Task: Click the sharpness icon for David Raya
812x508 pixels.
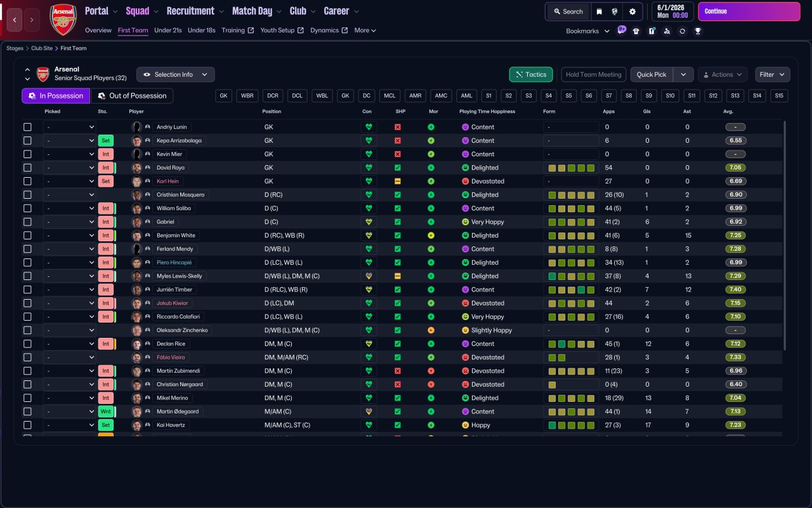Action: [x=398, y=168]
